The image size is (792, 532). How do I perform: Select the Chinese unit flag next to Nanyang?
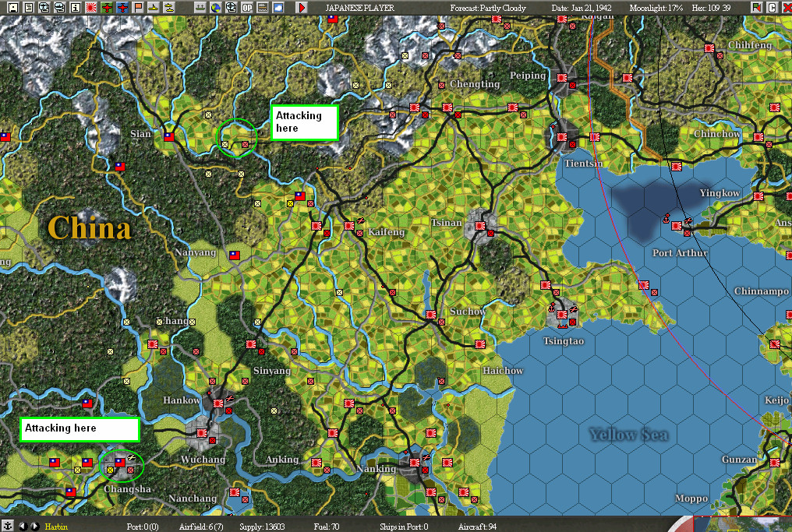(235, 255)
